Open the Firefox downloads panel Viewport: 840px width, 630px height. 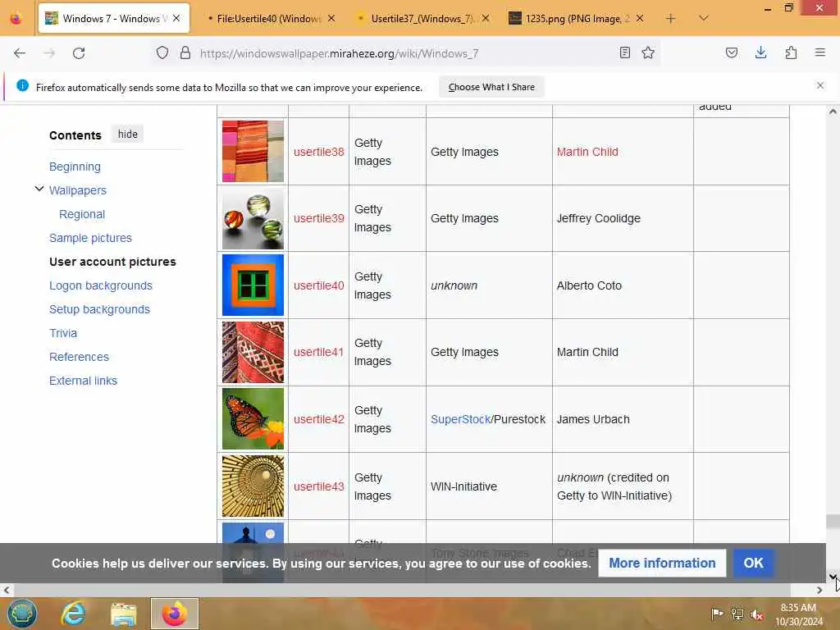click(x=760, y=52)
